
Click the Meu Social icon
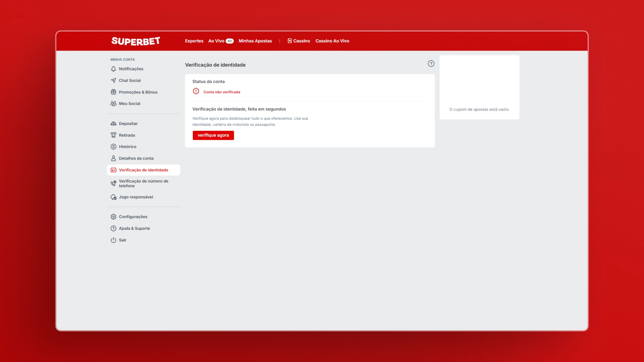click(113, 104)
